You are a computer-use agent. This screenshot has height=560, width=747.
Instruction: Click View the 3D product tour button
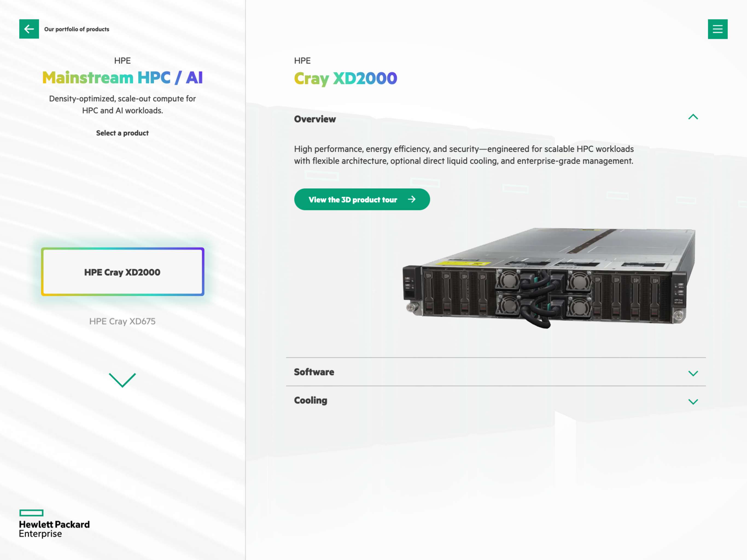point(362,199)
